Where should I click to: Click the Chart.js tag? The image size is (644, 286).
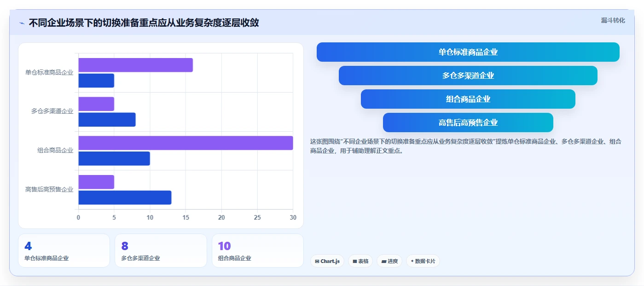327,261
